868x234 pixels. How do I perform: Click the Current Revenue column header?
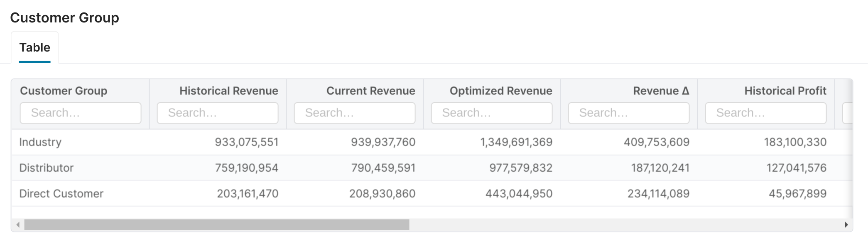[370, 91]
